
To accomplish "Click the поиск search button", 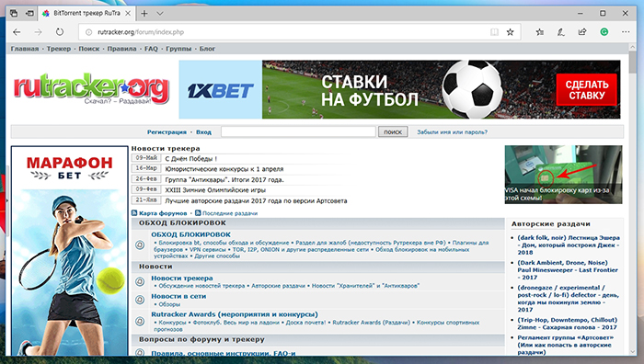I will (x=393, y=131).
